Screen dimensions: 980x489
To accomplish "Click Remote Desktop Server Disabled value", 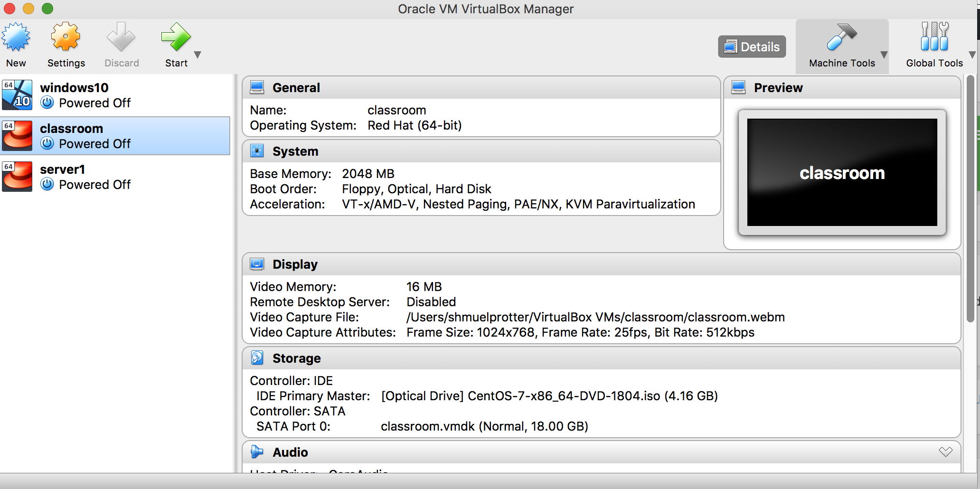I will pyautogui.click(x=431, y=302).
